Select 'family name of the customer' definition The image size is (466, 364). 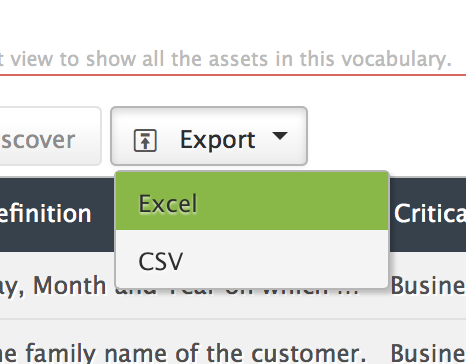pos(181,354)
